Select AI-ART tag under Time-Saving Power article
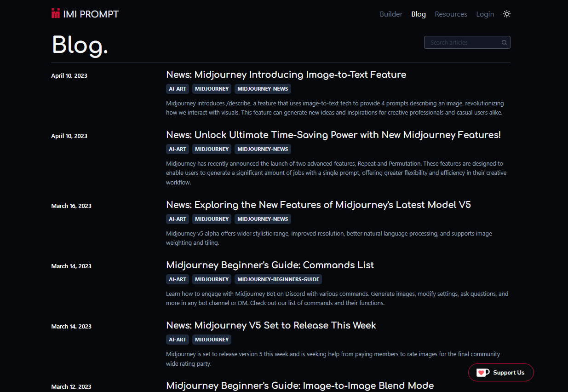 (x=178, y=149)
